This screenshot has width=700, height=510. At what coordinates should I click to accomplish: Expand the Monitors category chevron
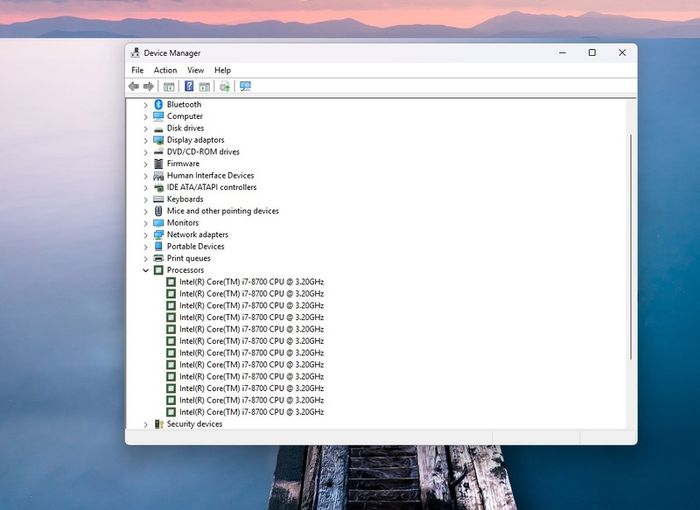pyautogui.click(x=146, y=223)
